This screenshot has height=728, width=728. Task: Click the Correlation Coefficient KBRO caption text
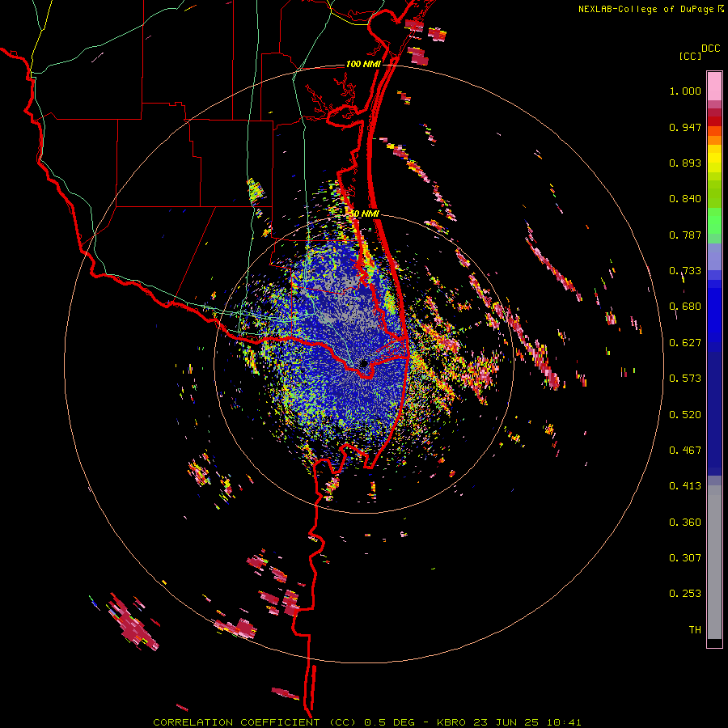coord(366,722)
